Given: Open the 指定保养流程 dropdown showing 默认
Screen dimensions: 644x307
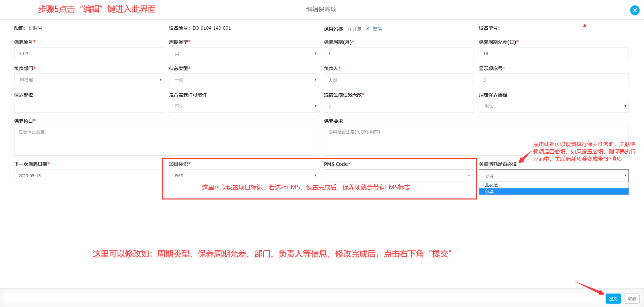Looking at the screenshot, I should (x=554, y=106).
